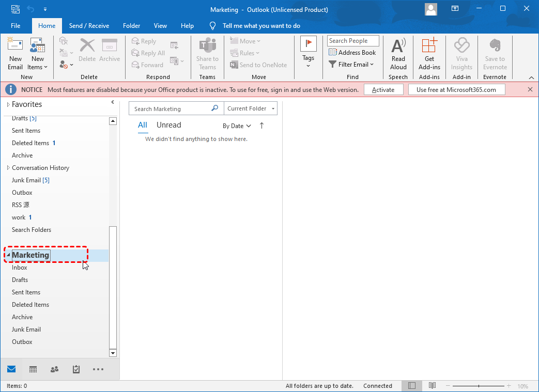Viewport: 539px width, 392px height.
Task: Toggle sort order arrow in message list
Action: (261, 126)
